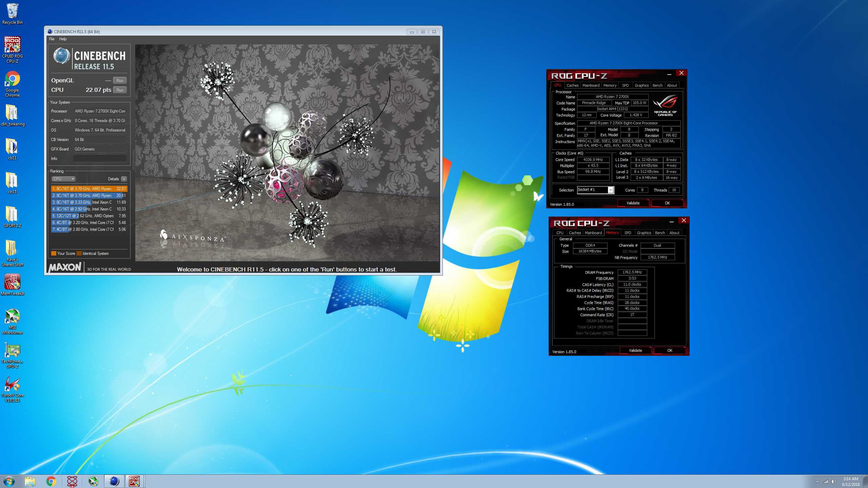Screen dimensions: 868x488
Task: Open Bench tab in lower CPU-Z window
Action: coord(660,233)
